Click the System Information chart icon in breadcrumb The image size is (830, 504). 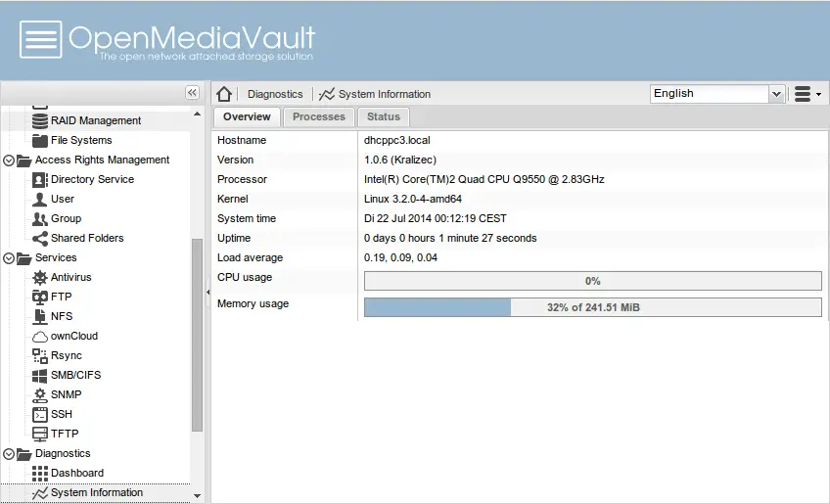(327, 94)
